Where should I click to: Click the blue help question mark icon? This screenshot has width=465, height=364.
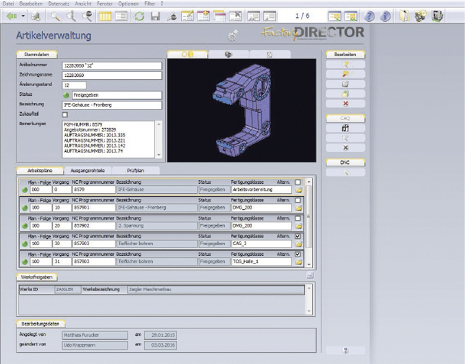pos(369,16)
